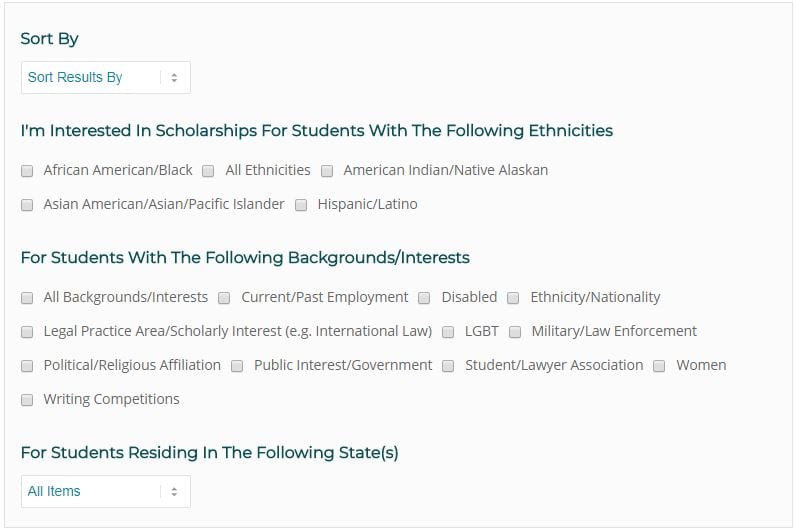Select Political/Religious Affiliation checkbox

pyautogui.click(x=27, y=366)
